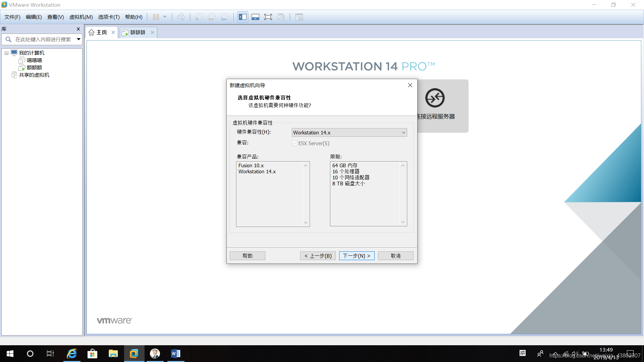Click scroll up arrow in 兼容产品 list
Viewport: 644px width, 362px height.
[306, 166]
